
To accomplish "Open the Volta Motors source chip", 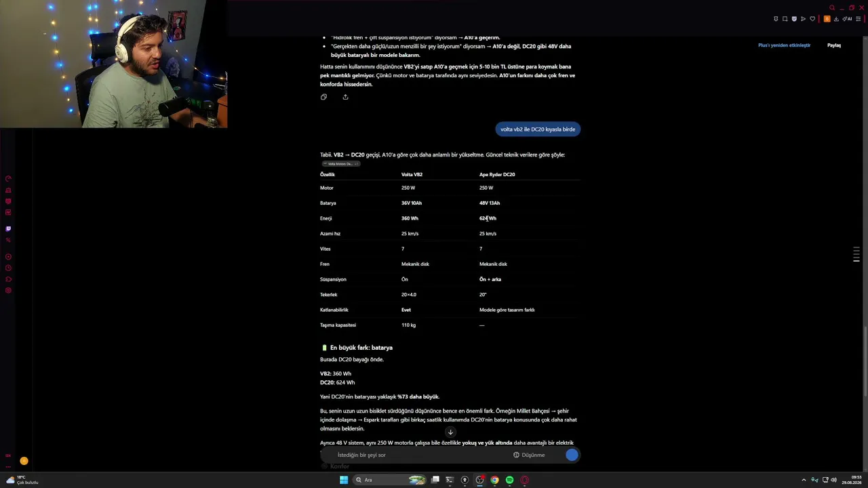I will (340, 164).
